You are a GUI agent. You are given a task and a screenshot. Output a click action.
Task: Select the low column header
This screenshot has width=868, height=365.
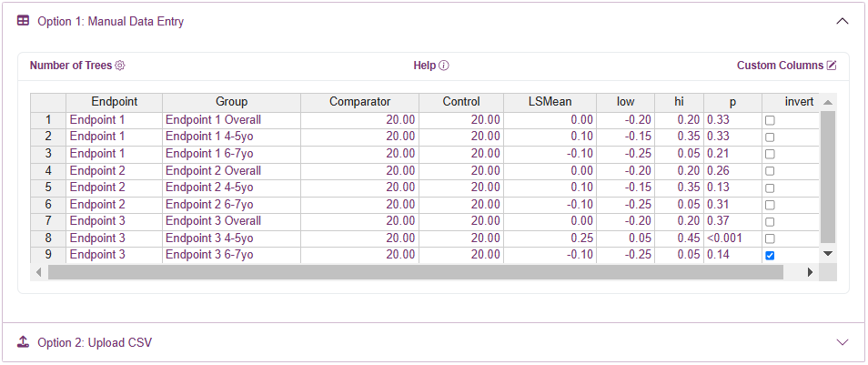click(626, 102)
